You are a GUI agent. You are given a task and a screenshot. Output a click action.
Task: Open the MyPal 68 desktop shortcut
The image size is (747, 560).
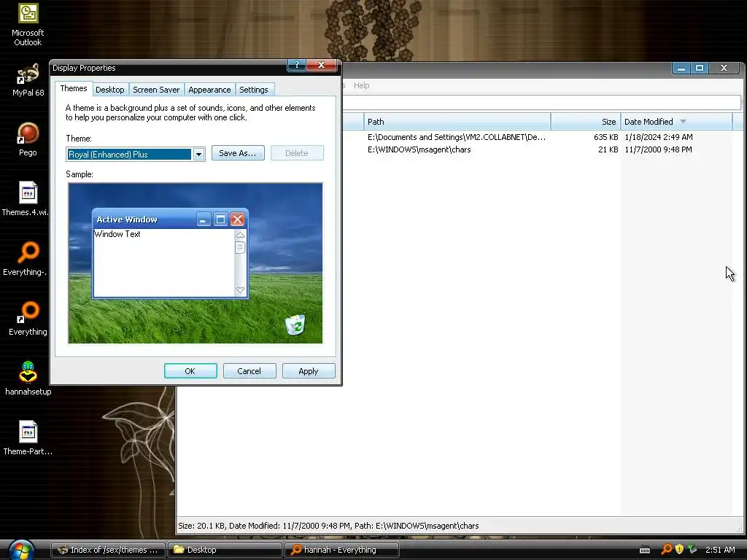(x=28, y=80)
